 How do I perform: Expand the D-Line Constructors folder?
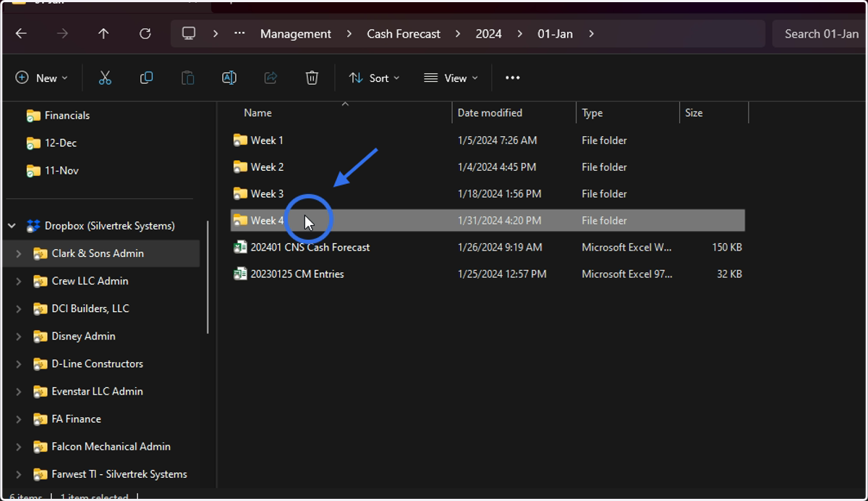(x=19, y=363)
